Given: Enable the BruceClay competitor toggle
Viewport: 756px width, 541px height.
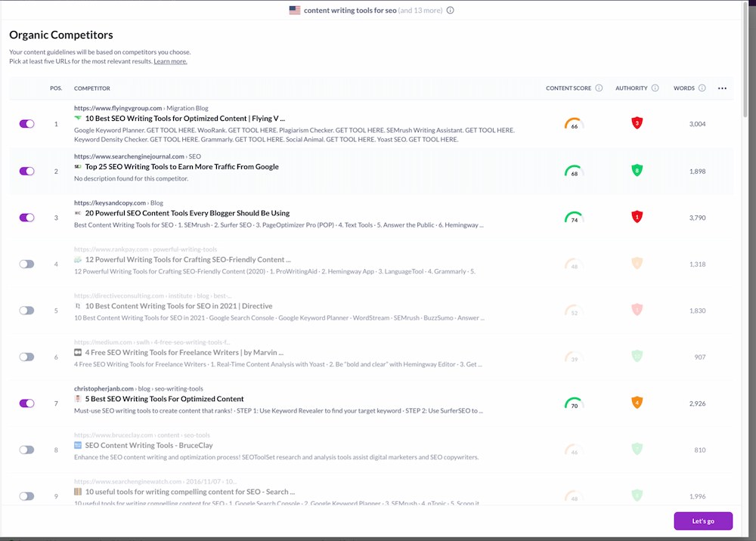Looking at the screenshot, I should pyautogui.click(x=27, y=450).
